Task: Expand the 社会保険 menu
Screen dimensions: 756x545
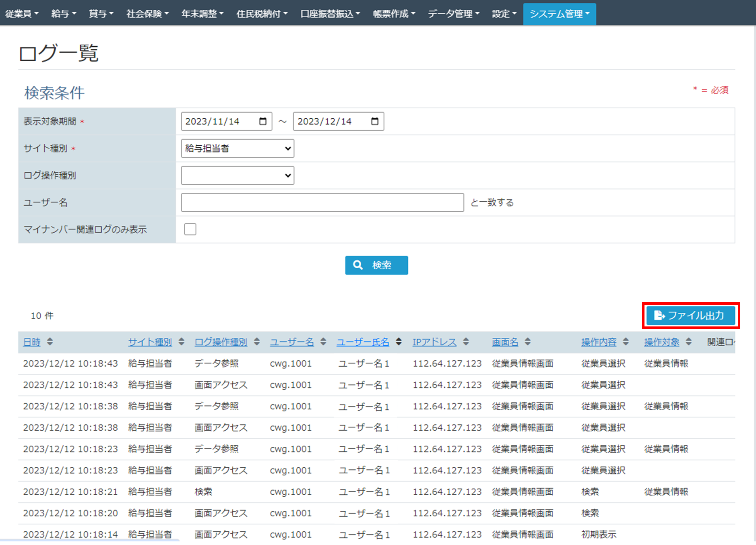Action: (147, 14)
